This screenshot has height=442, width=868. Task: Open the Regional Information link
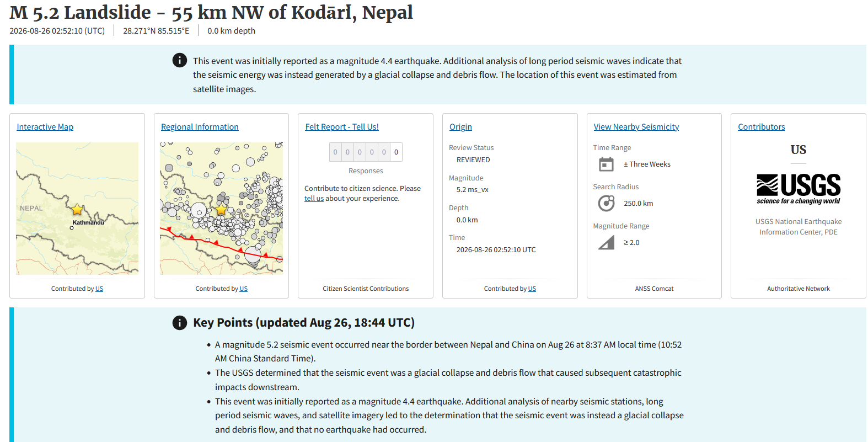(x=200, y=127)
